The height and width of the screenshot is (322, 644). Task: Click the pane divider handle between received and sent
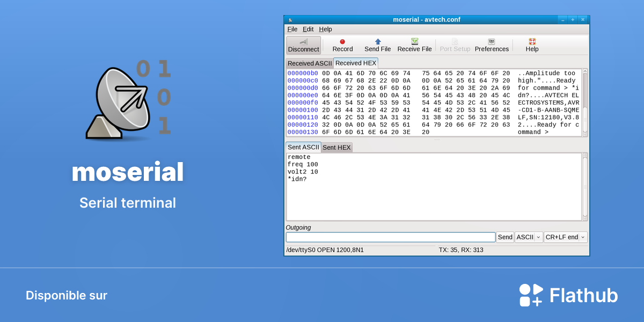point(437,140)
